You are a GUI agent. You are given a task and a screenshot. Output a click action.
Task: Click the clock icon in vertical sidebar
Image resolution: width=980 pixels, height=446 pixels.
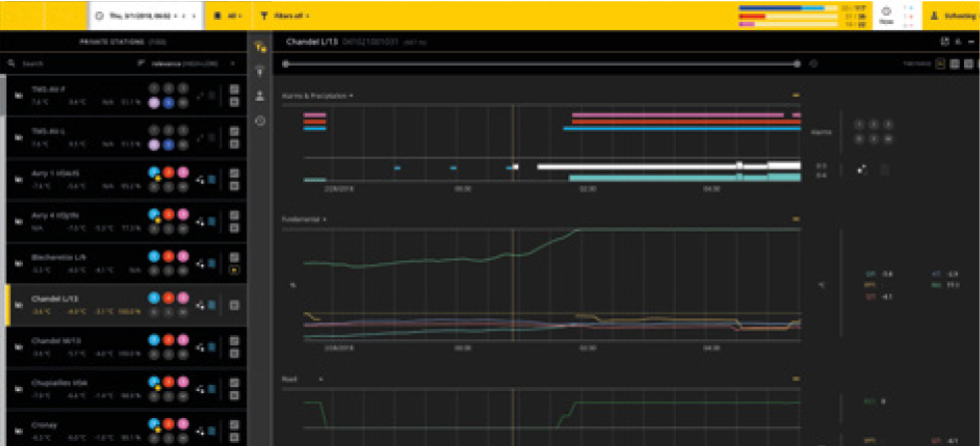click(x=260, y=121)
